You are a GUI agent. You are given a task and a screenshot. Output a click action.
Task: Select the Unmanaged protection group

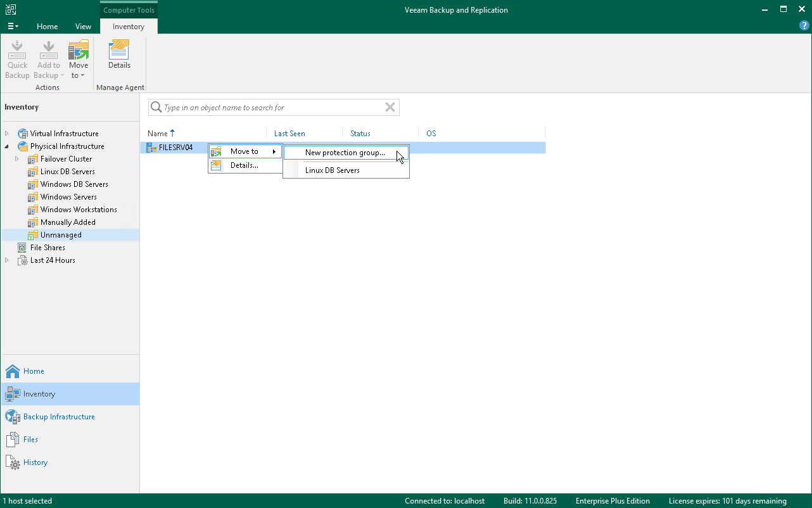61,235
